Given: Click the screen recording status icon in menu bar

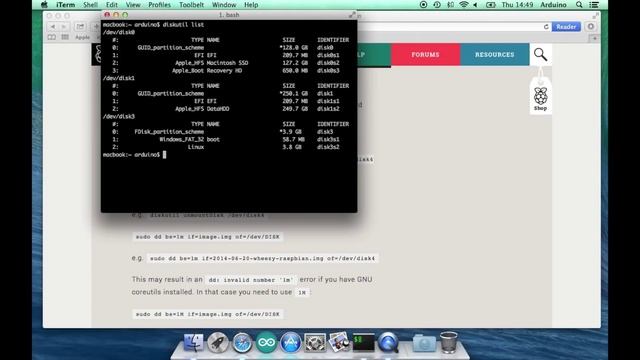Looking at the screenshot, I should 423,5.
